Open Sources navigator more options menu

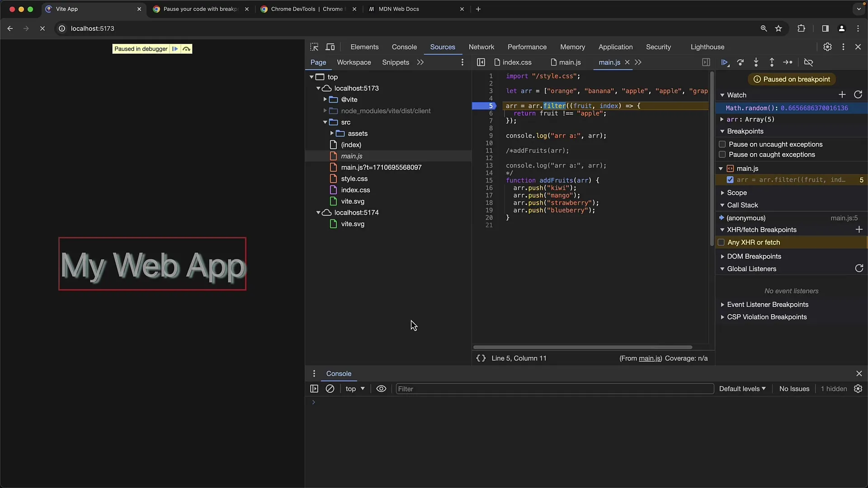(462, 62)
